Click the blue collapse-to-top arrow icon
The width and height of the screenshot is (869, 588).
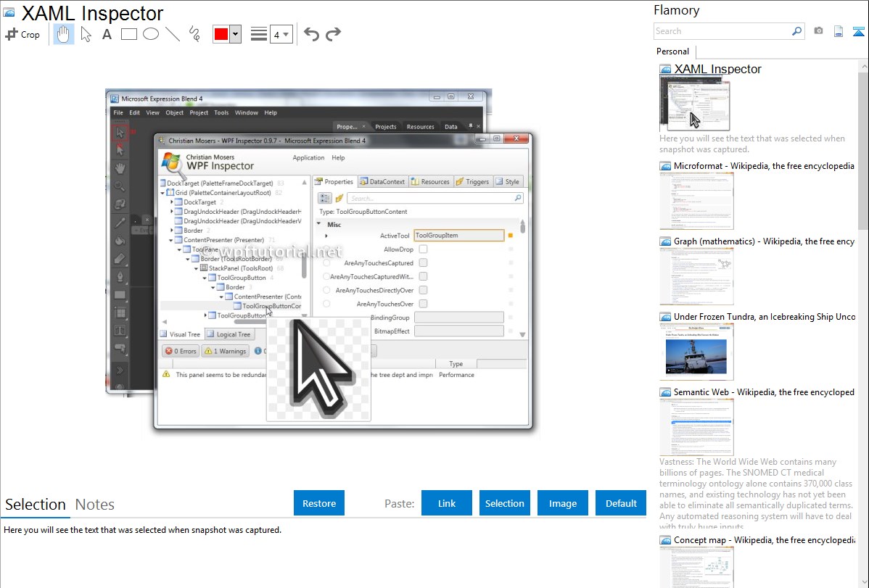click(858, 31)
